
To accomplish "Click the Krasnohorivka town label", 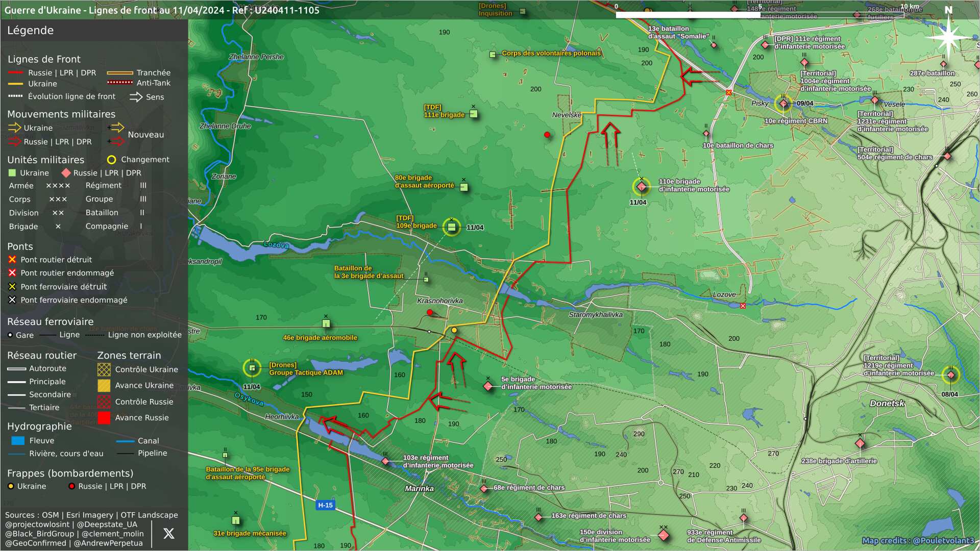I will pos(440,301).
